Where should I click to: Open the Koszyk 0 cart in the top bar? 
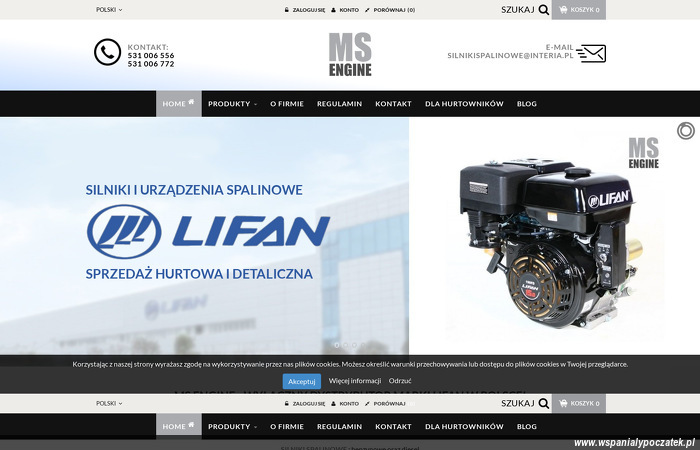pos(579,10)
